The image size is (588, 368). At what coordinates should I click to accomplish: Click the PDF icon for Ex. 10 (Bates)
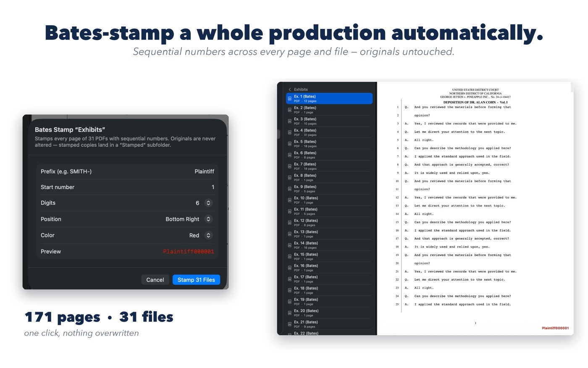[x=290, y=200]
